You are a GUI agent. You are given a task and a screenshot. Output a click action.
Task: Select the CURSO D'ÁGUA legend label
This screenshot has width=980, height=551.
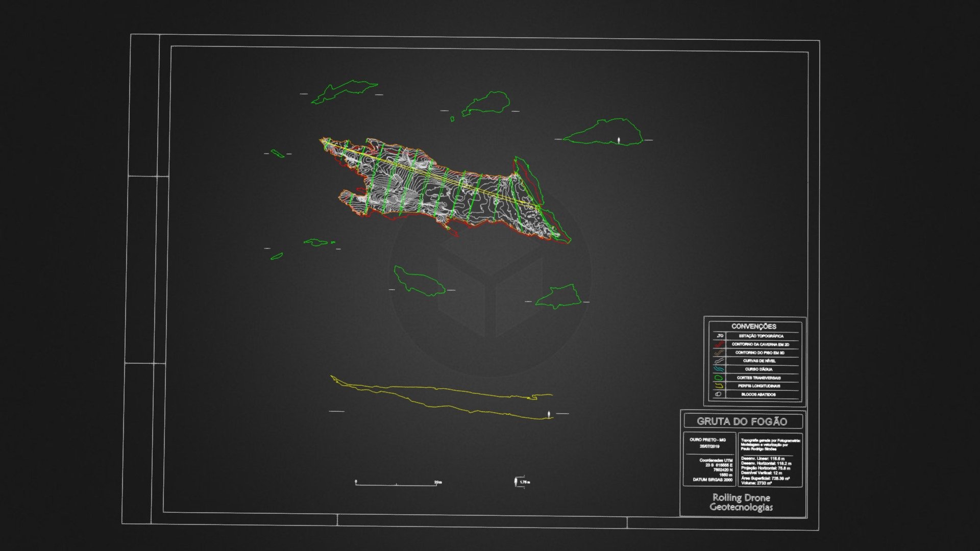tap(758, 369)
